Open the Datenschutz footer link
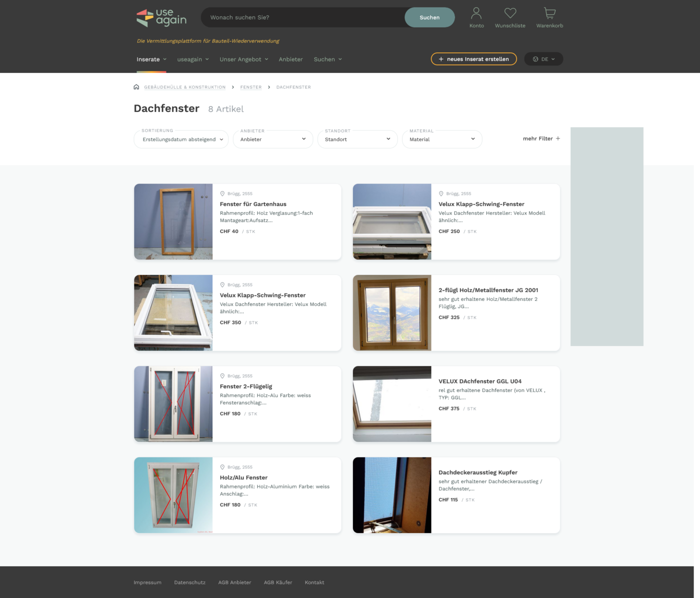This screenshot has width=700, height=598. pyautogui.click(x=189, y=582)
